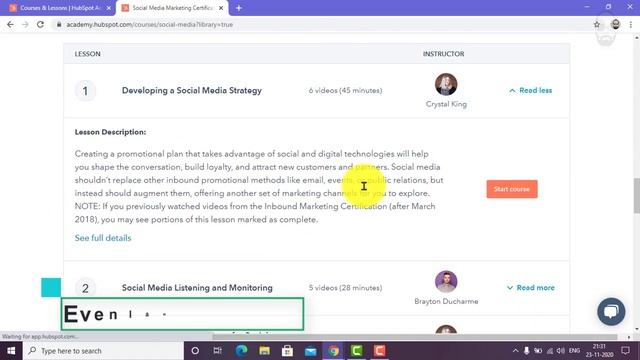Viewport: 640px width, 360px height.
Task: Click the lesson number 2 badge
Action: click(85, 288)
